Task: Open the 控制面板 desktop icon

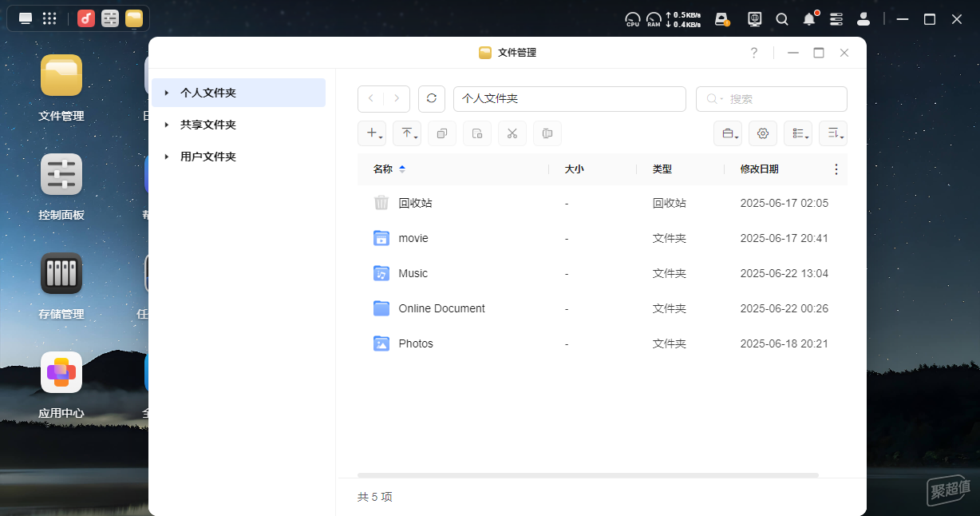Action: pyautogui.click(x=61, y=187)
